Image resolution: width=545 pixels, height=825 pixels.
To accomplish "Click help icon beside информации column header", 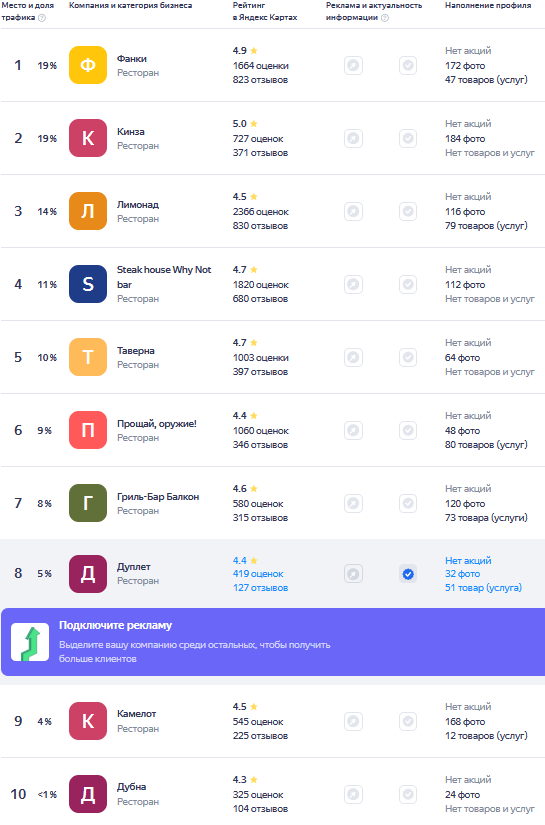I will point(385,18).
